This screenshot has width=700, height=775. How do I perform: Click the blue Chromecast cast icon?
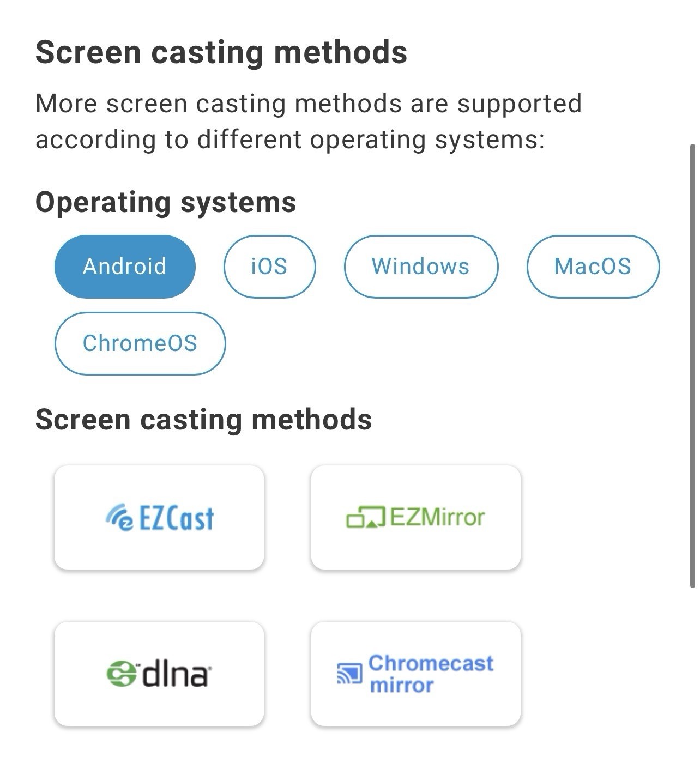(x=349, y=674)
